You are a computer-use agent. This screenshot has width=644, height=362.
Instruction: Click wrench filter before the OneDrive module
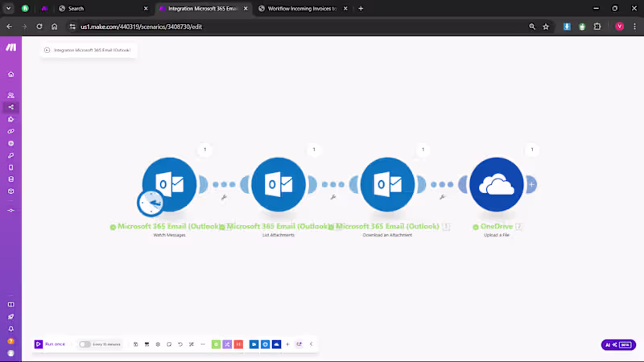442,197
